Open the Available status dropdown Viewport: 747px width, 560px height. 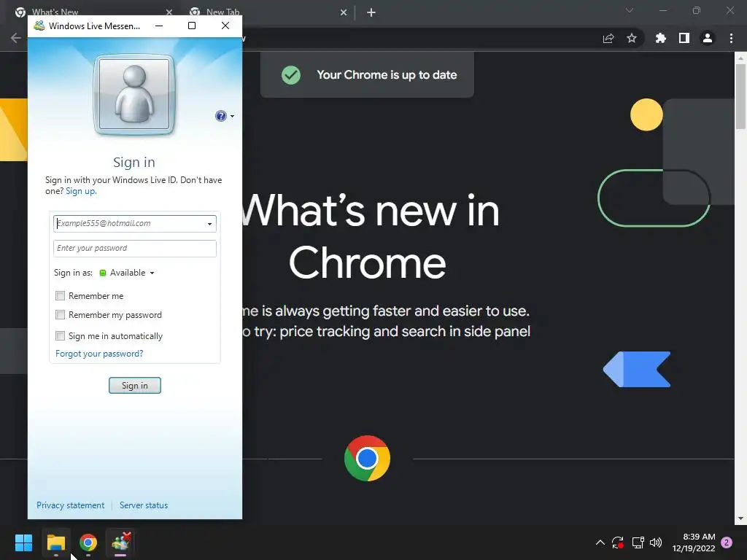(x=127, y=273)
